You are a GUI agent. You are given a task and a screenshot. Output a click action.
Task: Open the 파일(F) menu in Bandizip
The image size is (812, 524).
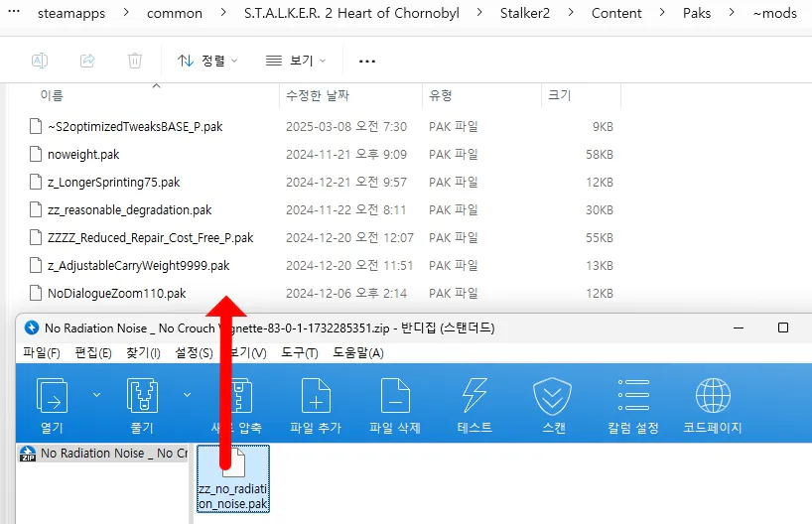tap(42, 353)
